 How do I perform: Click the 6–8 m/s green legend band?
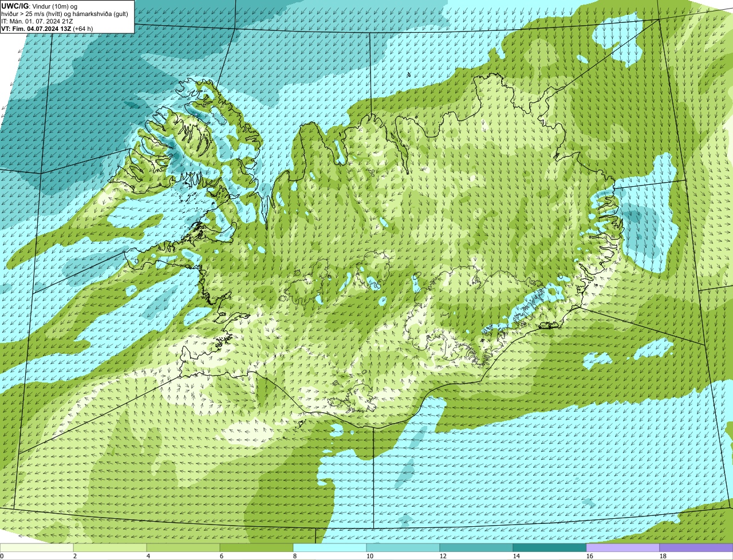click(x=257, y=548)
